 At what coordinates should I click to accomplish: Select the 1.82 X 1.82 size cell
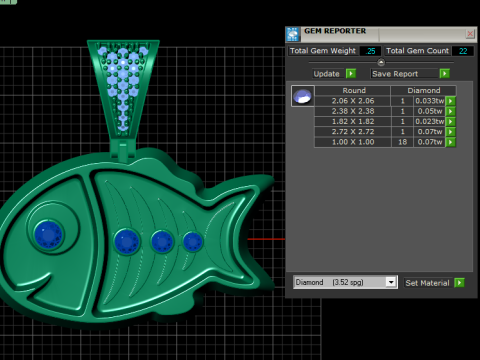tap(353, 122)
